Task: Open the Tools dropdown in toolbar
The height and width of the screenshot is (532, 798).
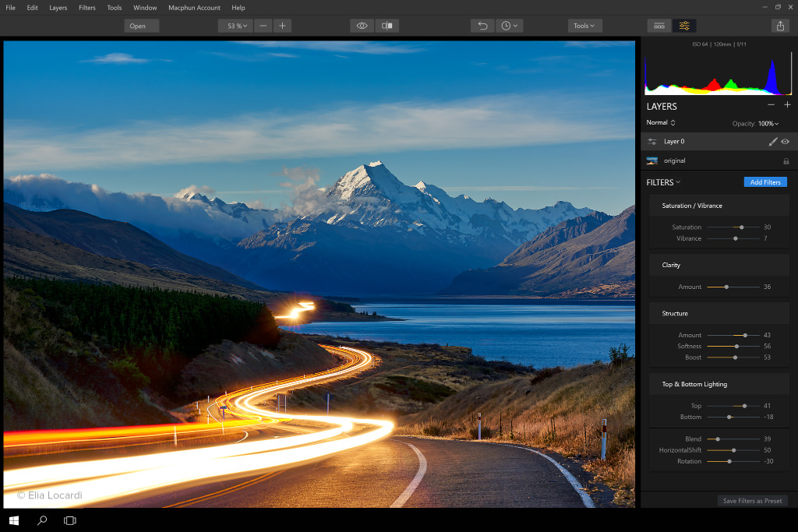Action: click(x=584, y=26)
